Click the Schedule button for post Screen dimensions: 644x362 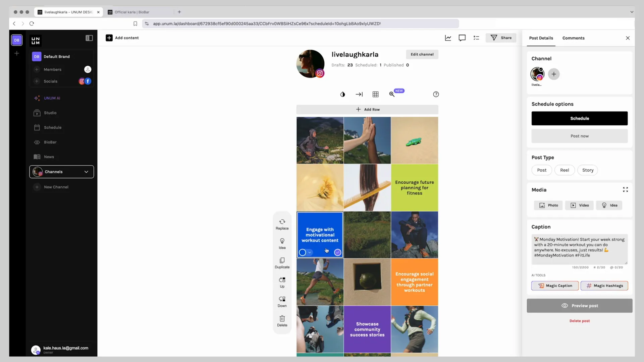[579, 118]
